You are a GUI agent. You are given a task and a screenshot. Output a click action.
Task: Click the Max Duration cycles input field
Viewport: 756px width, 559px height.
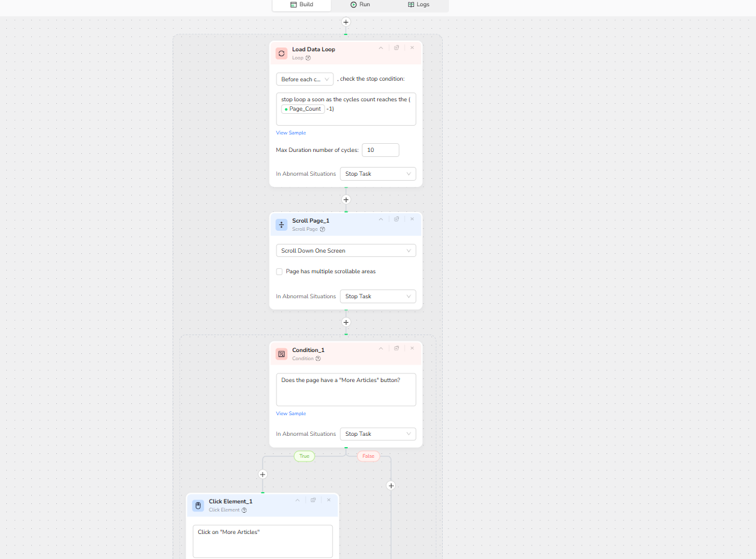380,150
